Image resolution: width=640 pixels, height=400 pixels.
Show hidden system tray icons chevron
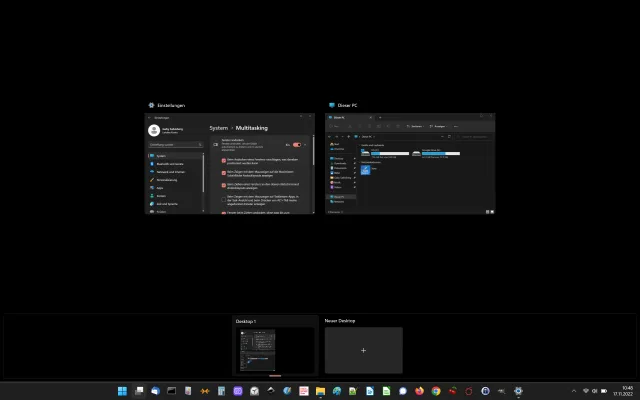(573, 391)
